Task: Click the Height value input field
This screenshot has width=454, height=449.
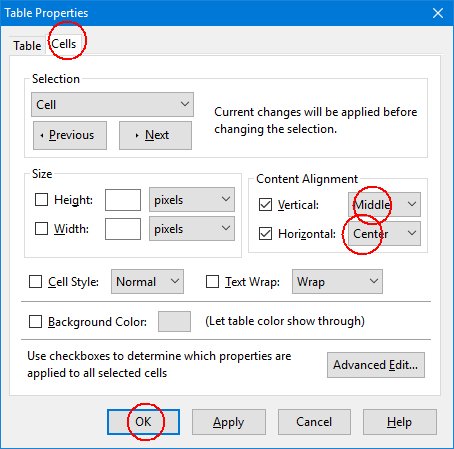Action: 123,200
